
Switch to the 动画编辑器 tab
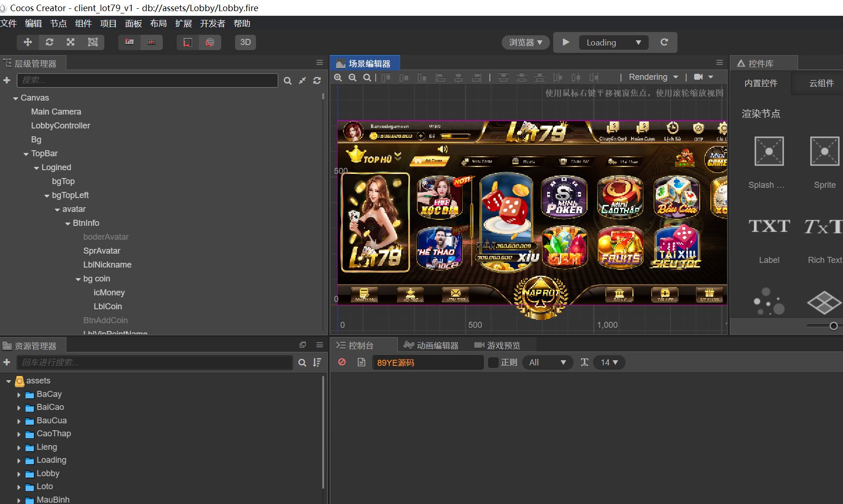(431, 345)
